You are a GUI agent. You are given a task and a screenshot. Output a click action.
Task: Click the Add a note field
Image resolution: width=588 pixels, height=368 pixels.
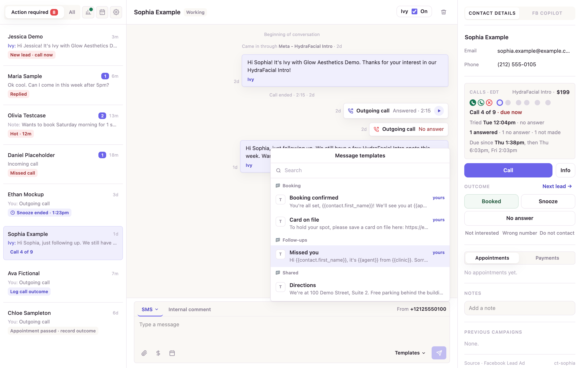pos(520,308)
